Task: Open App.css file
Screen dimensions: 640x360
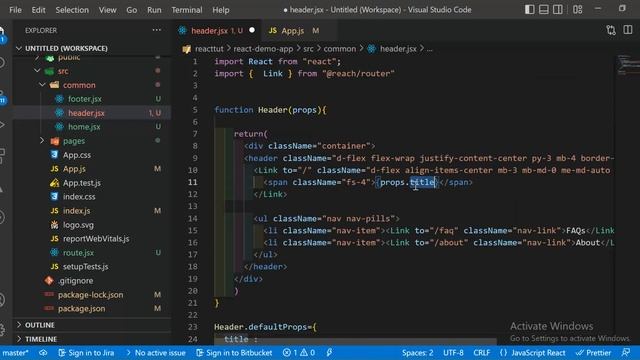Action: 92,155
